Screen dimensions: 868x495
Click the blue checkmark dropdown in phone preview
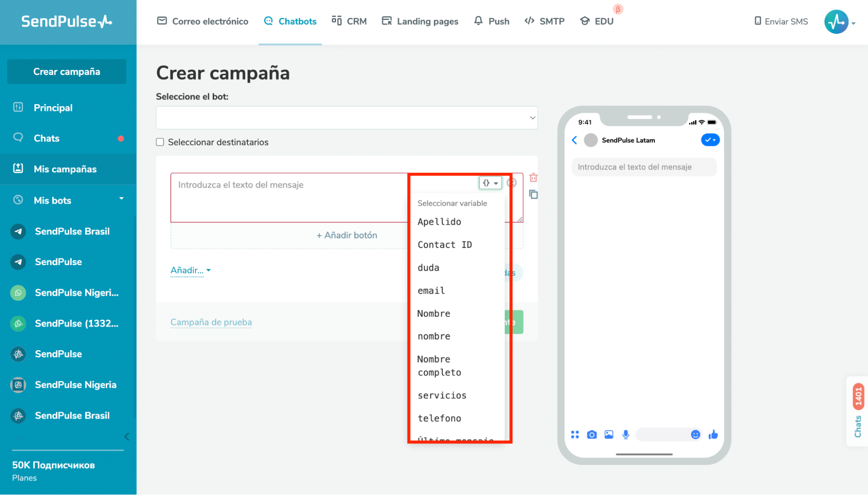pos(710,140)
